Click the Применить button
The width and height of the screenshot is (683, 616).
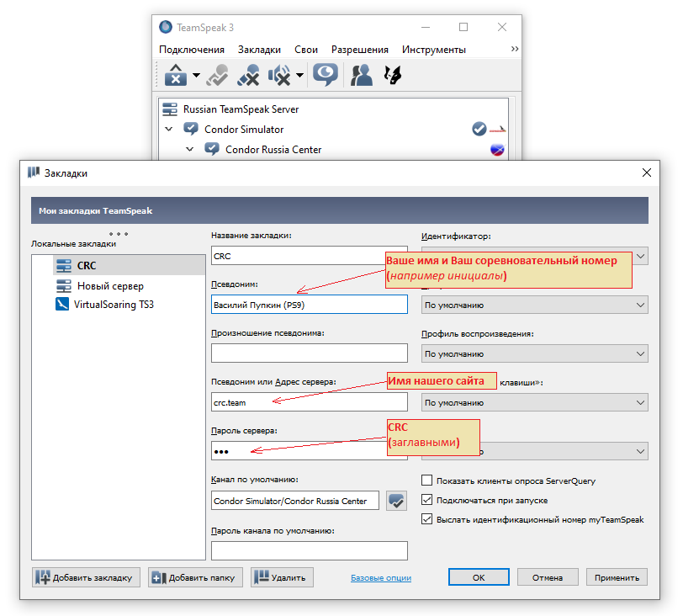[x=618, y=577]
